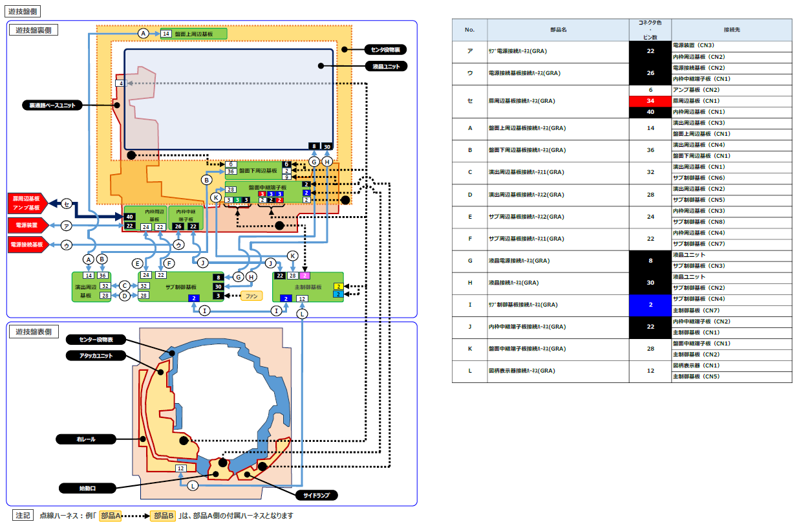Select circled D marker between 28 connectors

[125, 296]
